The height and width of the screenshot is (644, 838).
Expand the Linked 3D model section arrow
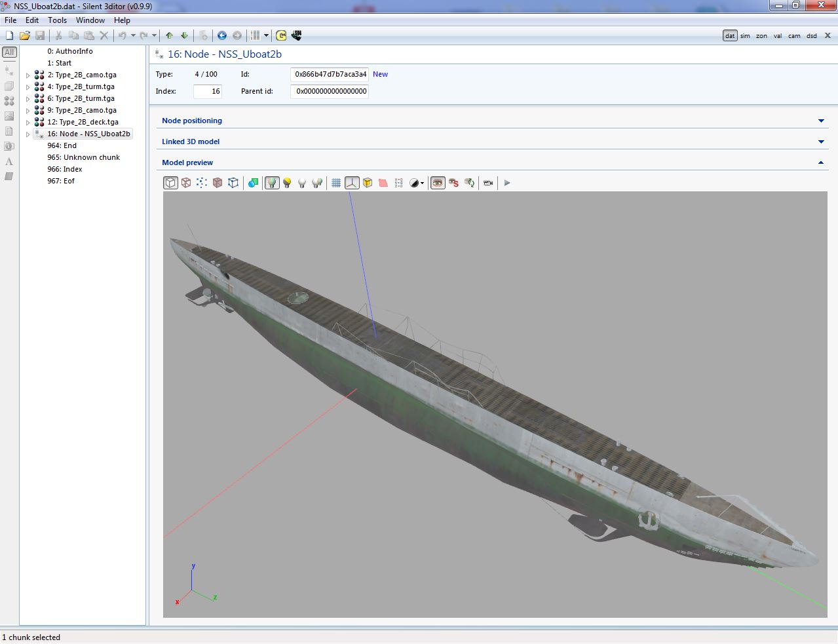(821, 142)
